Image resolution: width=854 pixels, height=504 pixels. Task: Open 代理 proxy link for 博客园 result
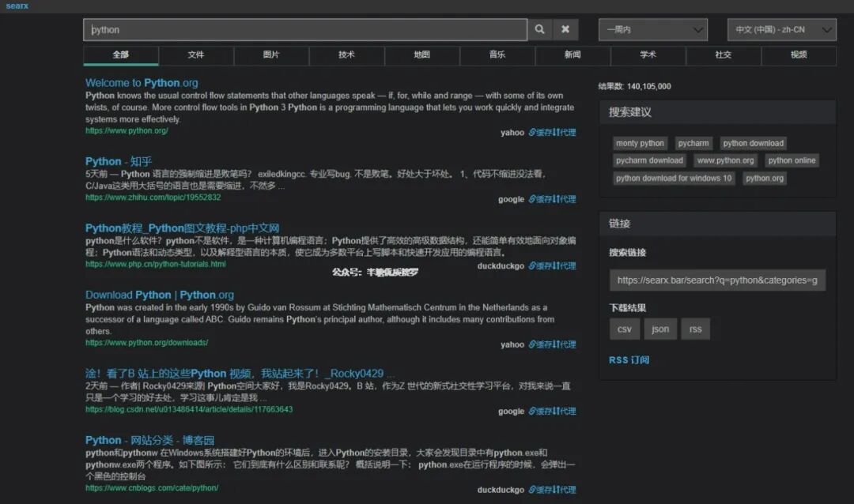(x=565, y=490)
